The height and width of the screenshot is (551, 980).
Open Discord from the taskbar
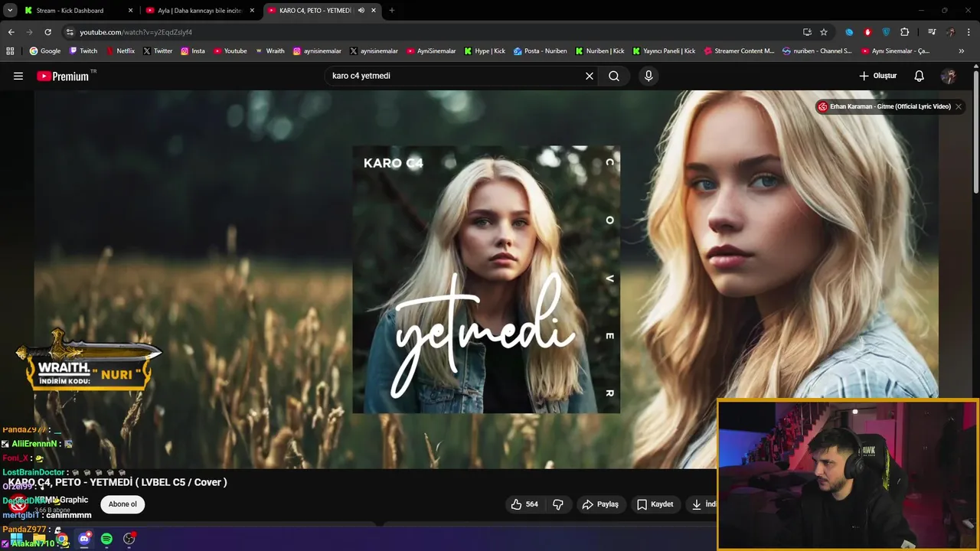tap(84, 539)
